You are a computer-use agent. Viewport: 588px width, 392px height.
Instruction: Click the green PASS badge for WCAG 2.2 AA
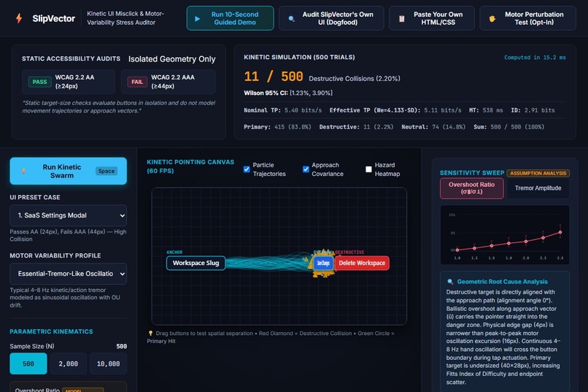[x=39, y=82]
